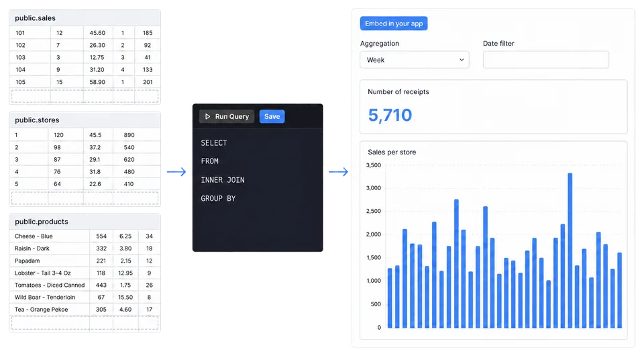
Task: Click Raisin - Dark product row
Action: pos(85,249)
